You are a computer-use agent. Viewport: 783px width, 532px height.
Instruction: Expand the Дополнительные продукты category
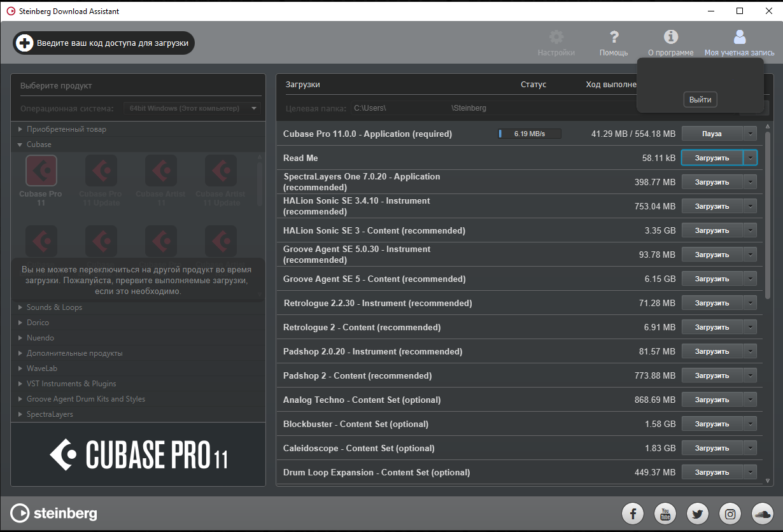pos(20,353)
